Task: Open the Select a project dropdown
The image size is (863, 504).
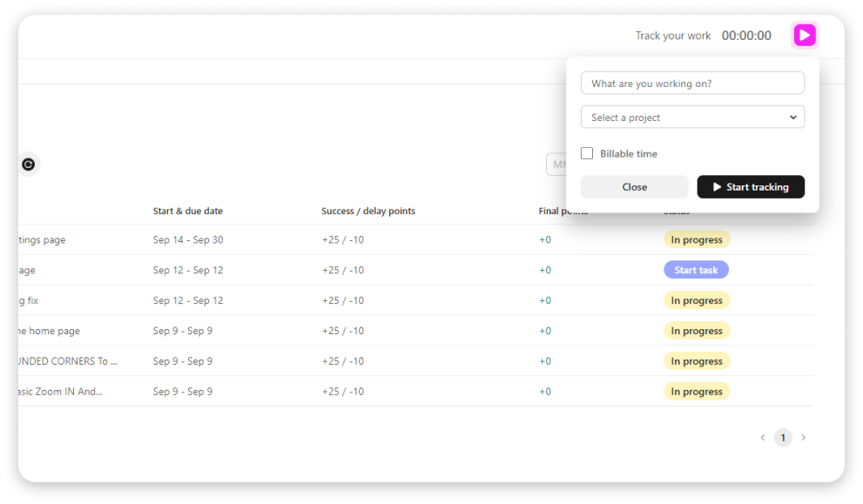Action: point(692,118)
